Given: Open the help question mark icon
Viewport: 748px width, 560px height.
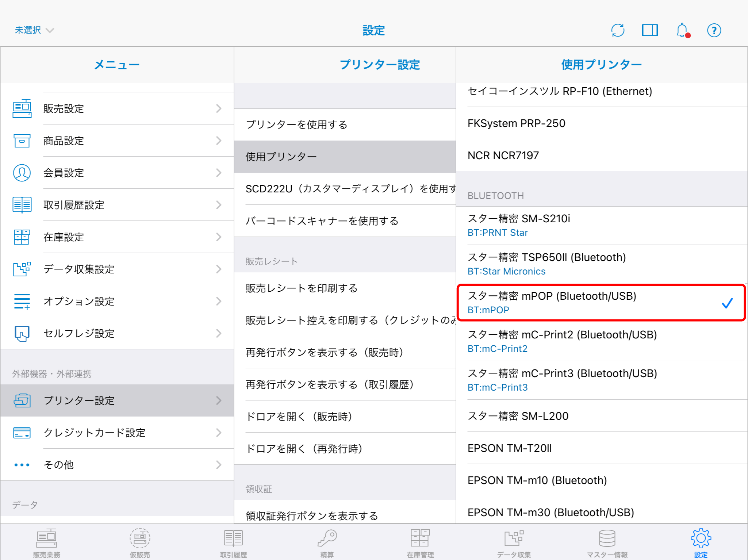Looking at the screenshot, I should click(714, 30).
